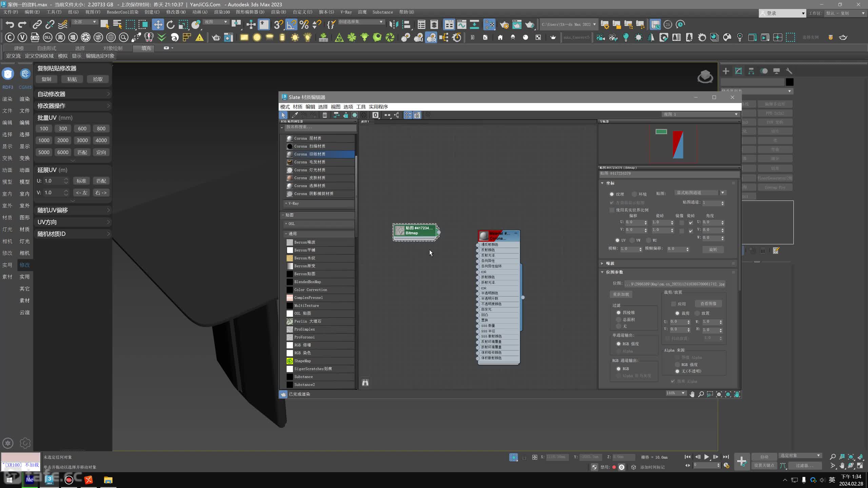Select the 纹理 radio button
This screenshot has height=488, width=868.
(612, 194)
